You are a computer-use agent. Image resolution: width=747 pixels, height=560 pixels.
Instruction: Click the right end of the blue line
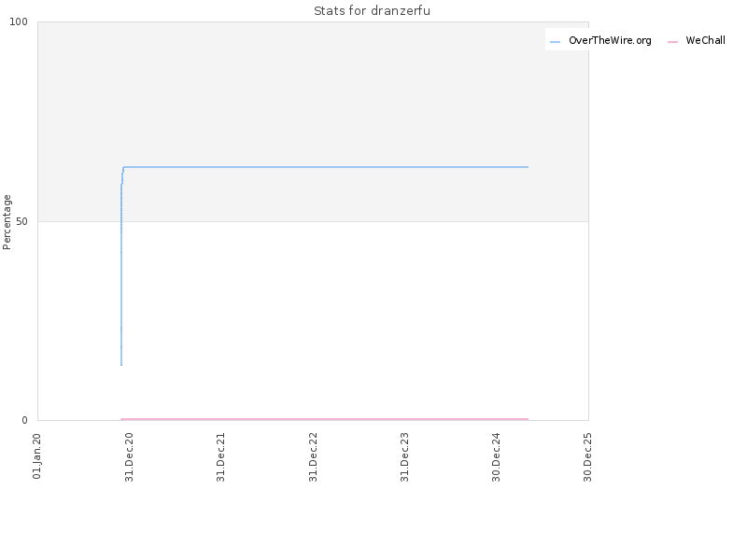(x=528, y=167)
